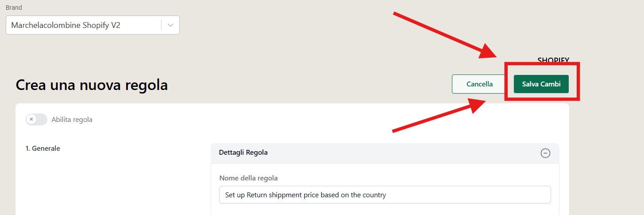This screenshot has width=644, height=215.
Task: Click the Abilita regola label text
Action: click(x=72, y=120)
